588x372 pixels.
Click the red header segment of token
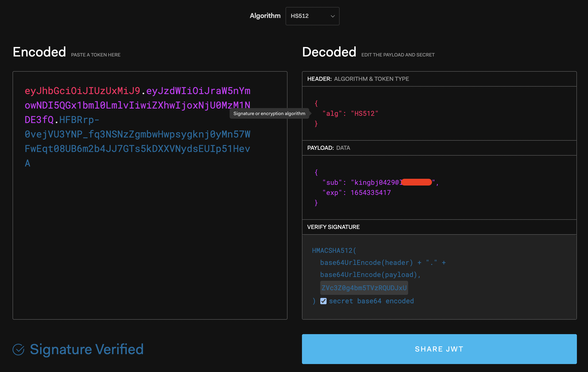[82, 91]
